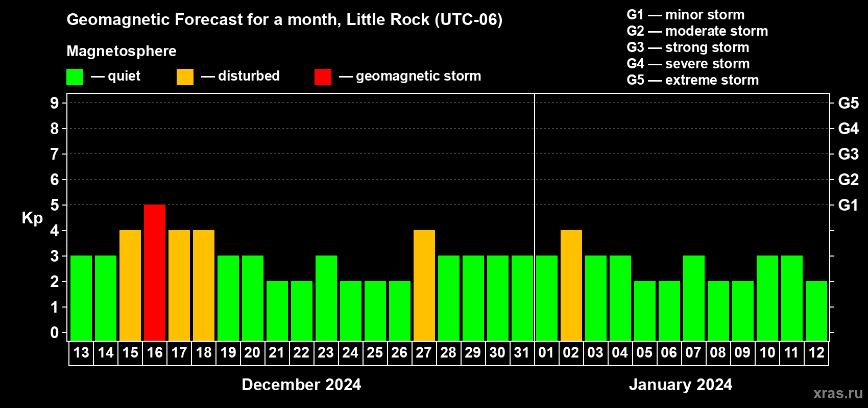The image size is (868, 408).
Task: Click the green bar for December 13
Action: click(81, 298)
